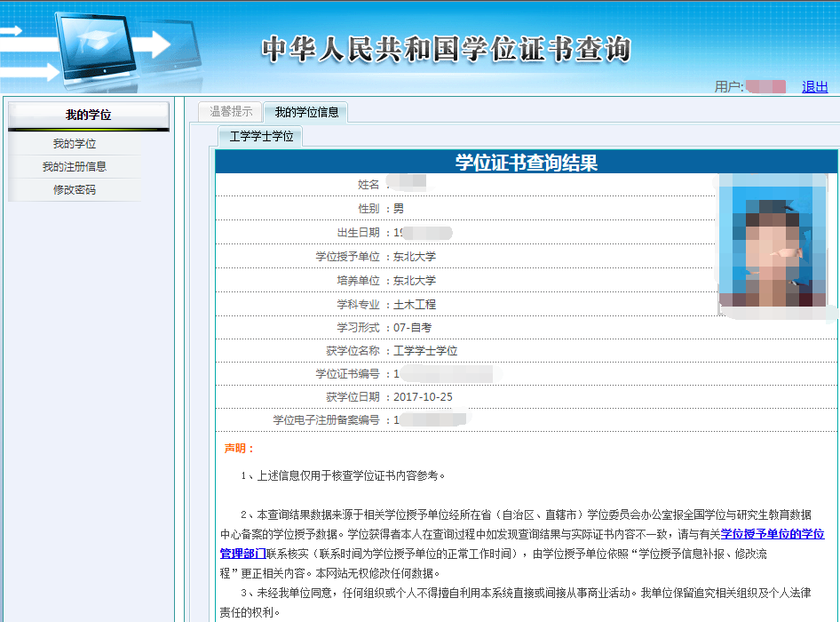The height and width of the screenshot is (622, 840).
Task: Open the 温馨提示 tab
Action: pyautogui.click(x=229, y=113)
